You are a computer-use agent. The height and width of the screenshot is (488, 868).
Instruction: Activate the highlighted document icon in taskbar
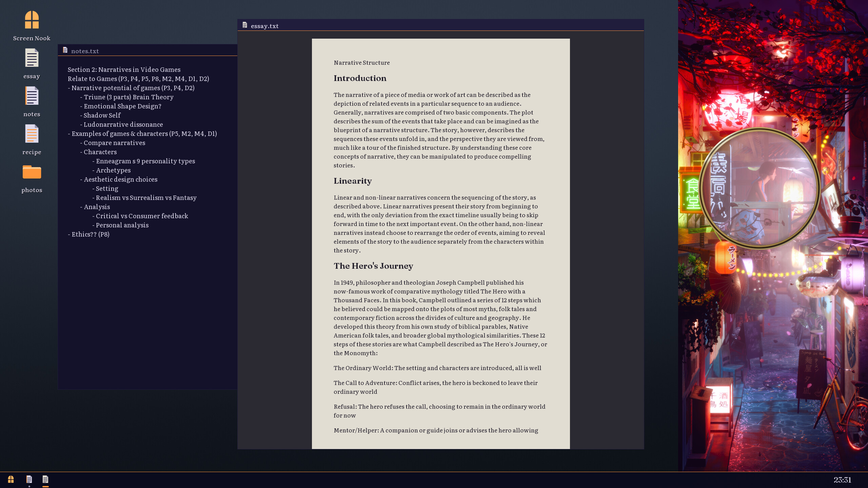click(45, 479)
